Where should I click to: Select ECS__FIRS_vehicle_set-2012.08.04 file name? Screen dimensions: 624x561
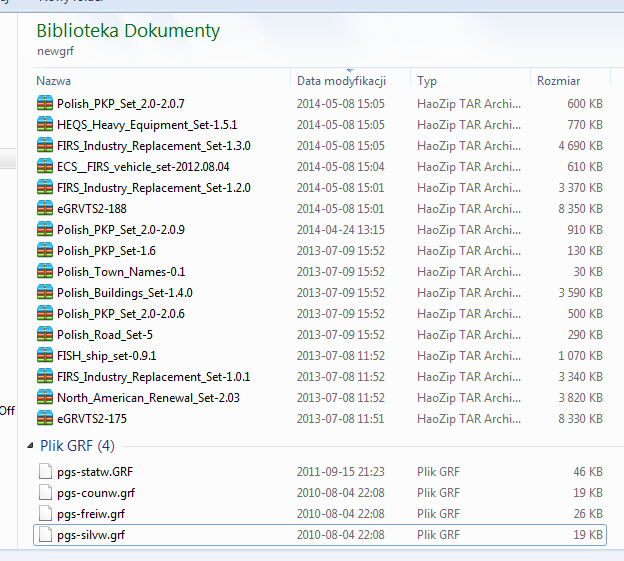pyautogui.click(x=143, y=167)
